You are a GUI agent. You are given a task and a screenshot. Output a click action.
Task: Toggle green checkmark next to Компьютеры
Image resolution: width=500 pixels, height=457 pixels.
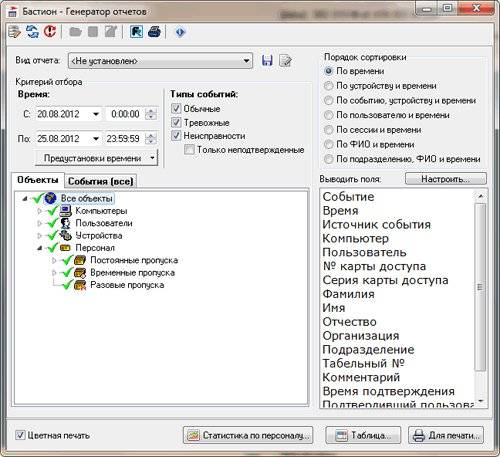click(x=52, y=211)
